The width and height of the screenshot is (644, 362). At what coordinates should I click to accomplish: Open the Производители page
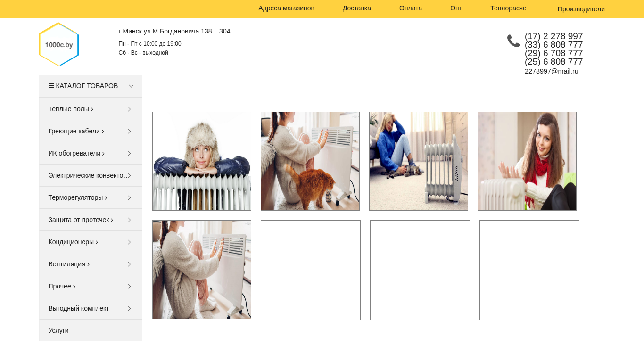[581, 9]
